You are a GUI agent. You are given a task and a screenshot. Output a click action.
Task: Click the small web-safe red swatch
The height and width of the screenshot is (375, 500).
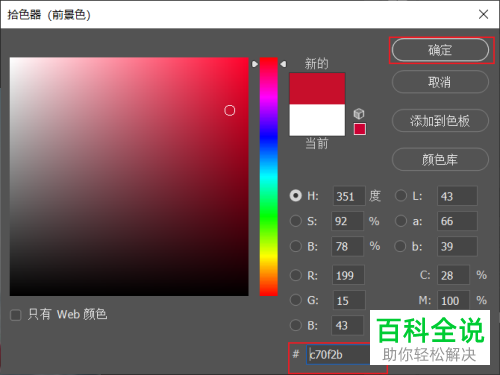click(x=360, y=129)
